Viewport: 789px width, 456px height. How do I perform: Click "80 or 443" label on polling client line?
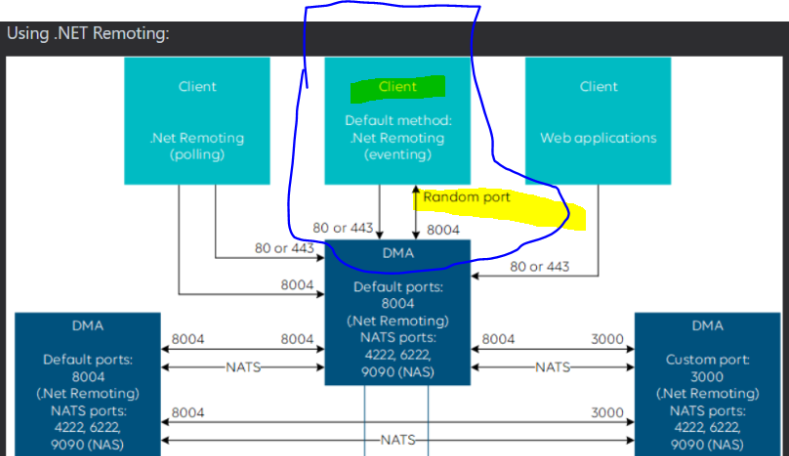pyautogui.click(x=284, y=248)
